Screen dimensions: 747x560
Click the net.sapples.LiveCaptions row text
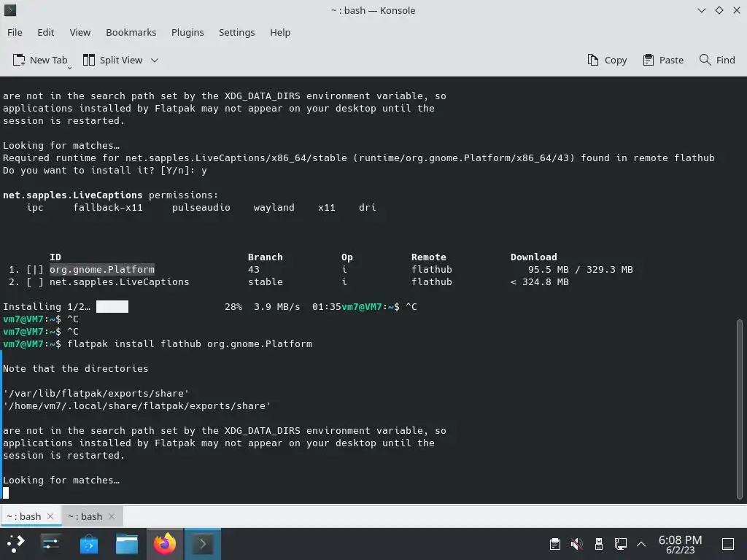pos(120,282)
